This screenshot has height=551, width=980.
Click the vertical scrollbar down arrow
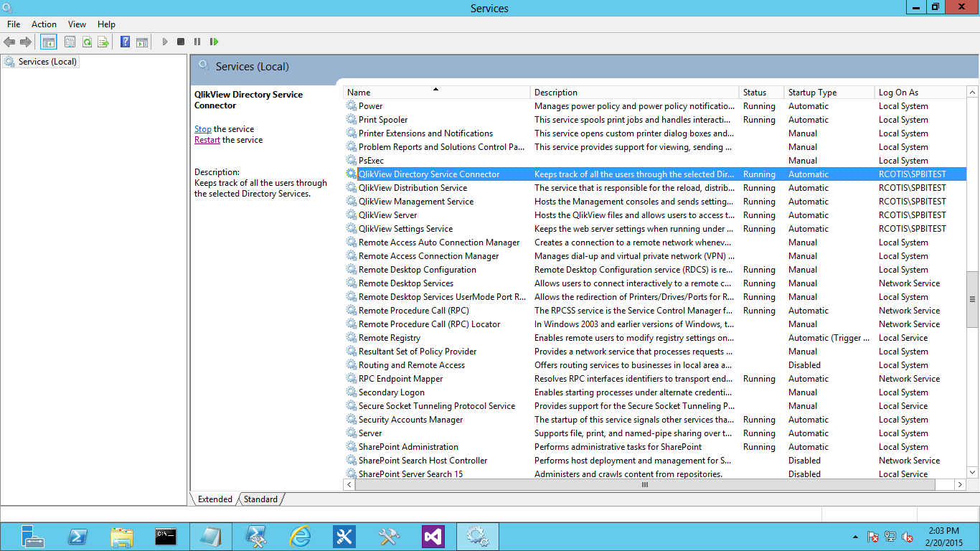click(973, 472)
